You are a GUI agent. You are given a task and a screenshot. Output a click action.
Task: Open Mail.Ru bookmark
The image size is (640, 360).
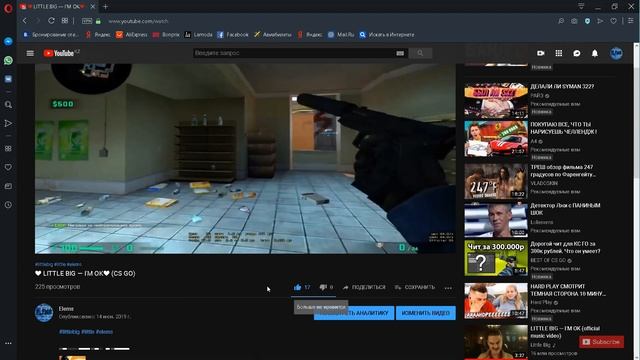[x=341, y=35]
